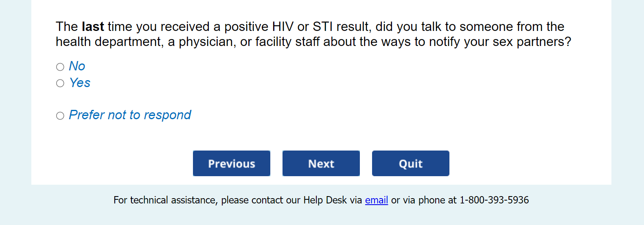The image size is (644, 225).
Task: Click the bold word last in the question
Action: point(93,27)
